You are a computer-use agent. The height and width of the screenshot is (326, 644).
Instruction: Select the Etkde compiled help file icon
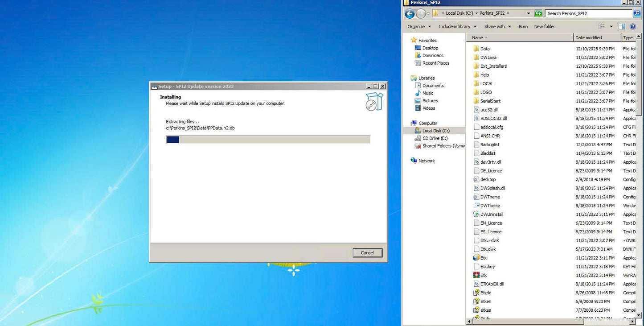point(476,293)
